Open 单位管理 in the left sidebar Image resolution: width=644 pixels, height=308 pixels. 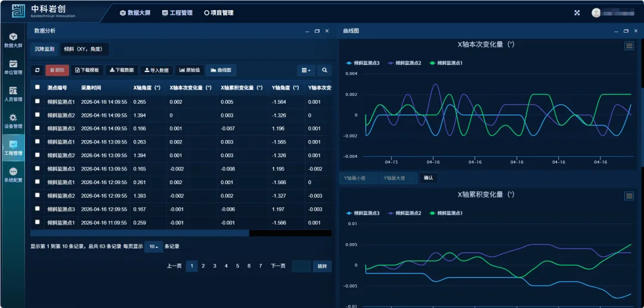point(13,67)
